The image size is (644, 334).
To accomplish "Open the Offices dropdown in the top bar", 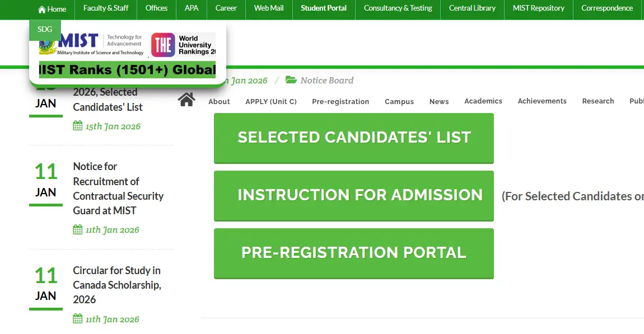I will coord(156,8).
